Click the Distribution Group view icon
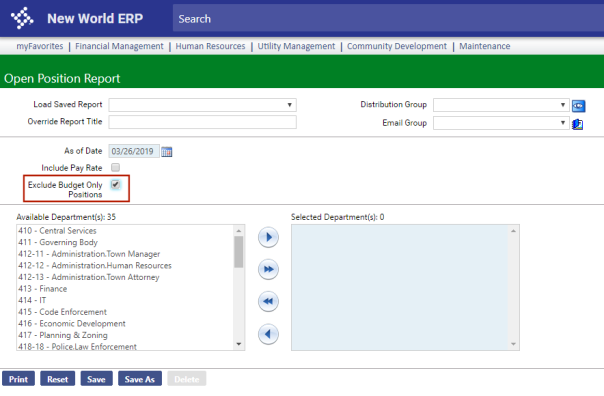The width and height of the screenshot is (604, 396). coord(578,106)
